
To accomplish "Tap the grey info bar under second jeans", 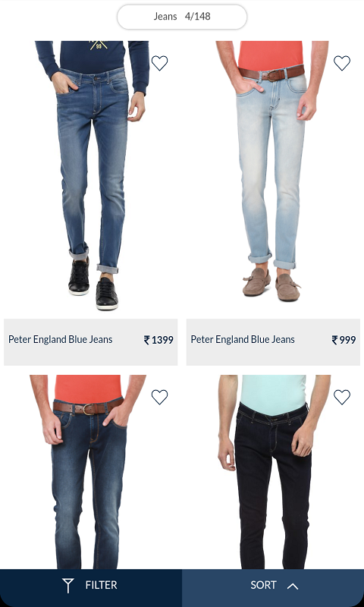I will click(273, 342).
